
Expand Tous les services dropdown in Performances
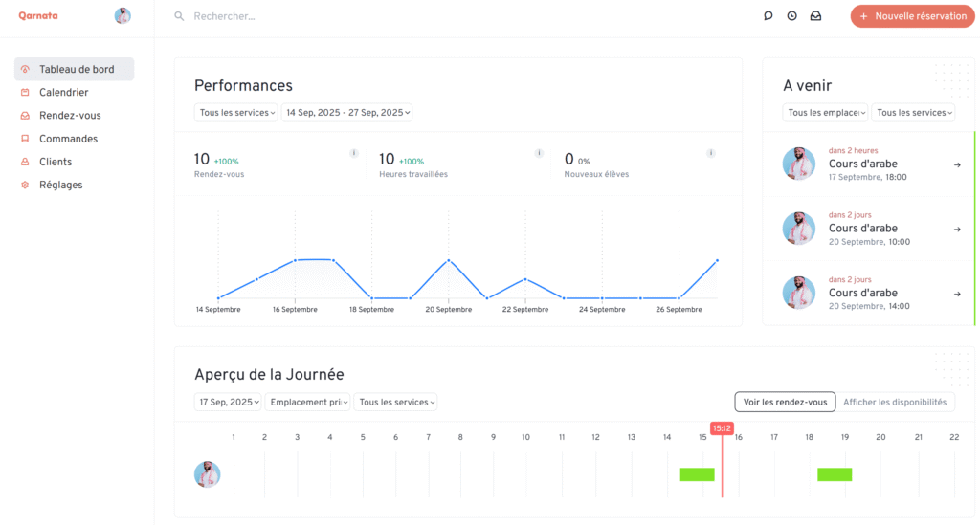235,113
